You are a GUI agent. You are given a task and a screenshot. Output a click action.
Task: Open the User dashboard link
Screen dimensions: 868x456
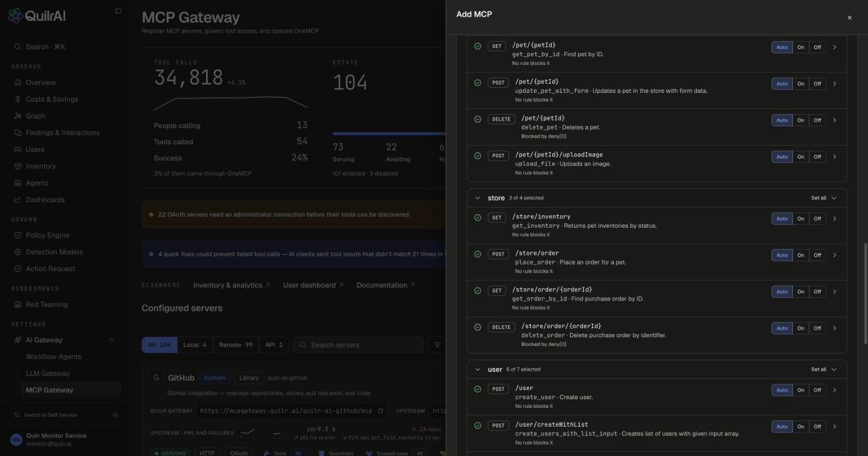[313, 285]
